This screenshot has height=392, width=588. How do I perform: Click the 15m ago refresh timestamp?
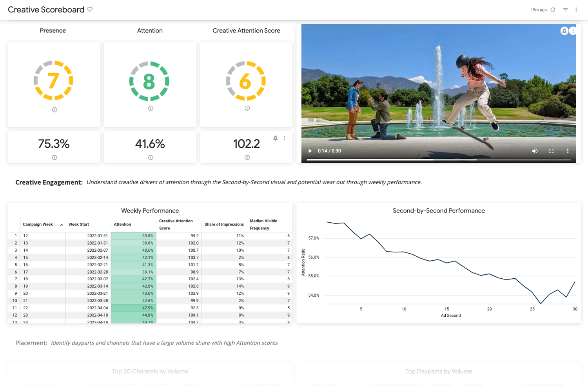tap(538, 10)
